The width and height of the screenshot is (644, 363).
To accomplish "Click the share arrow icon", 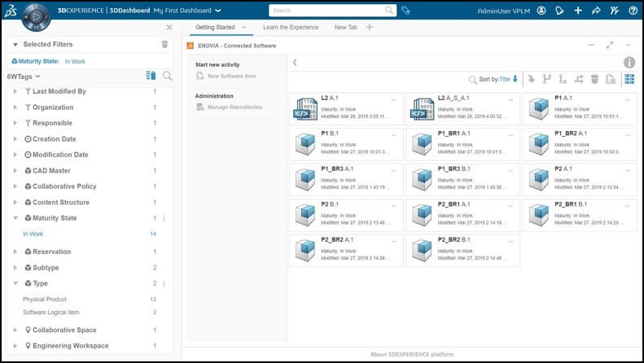I will [596, 11].
